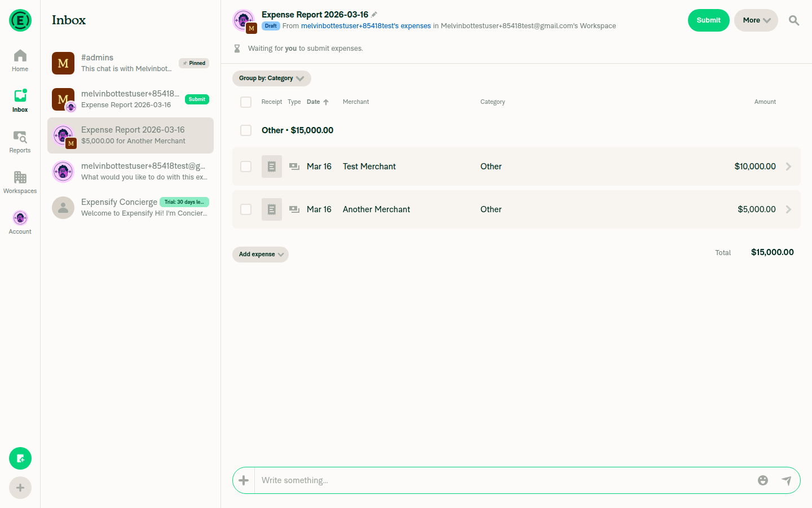Send the message with the paper plane icon
Screen dimensions: 812x508
click(x=787, y=480)
